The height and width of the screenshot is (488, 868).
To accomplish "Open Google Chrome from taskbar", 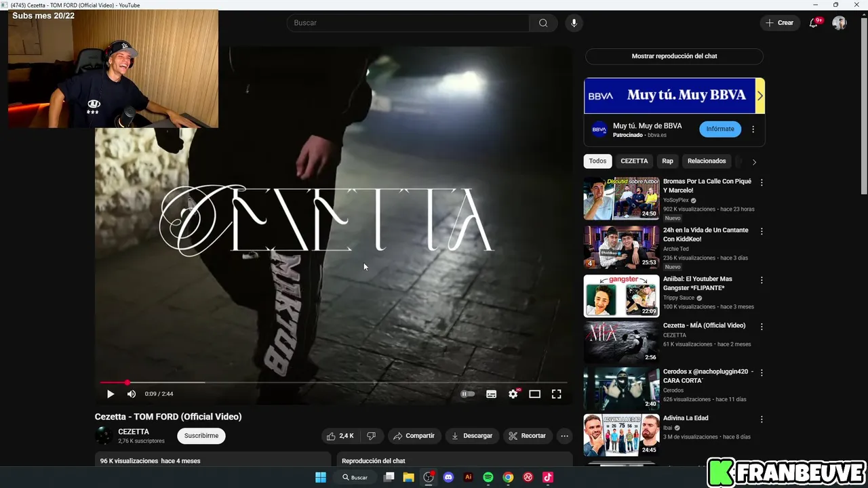I will 508,477.
